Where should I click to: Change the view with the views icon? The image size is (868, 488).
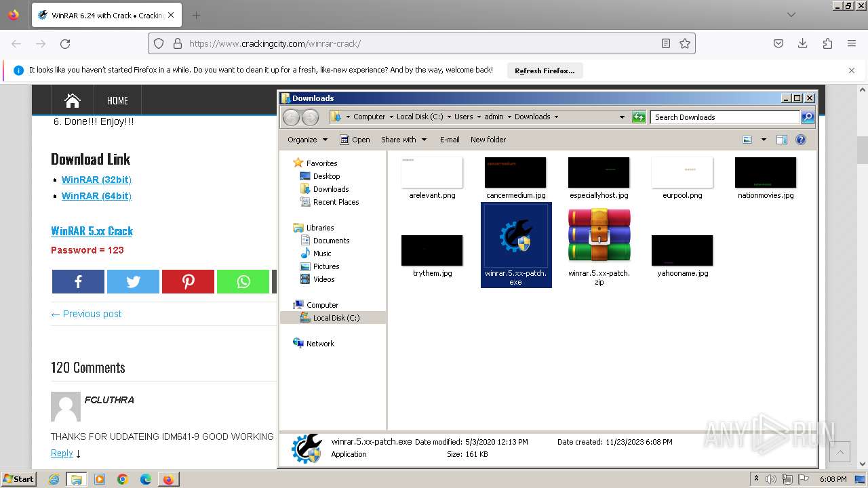(x=747, y=140)
